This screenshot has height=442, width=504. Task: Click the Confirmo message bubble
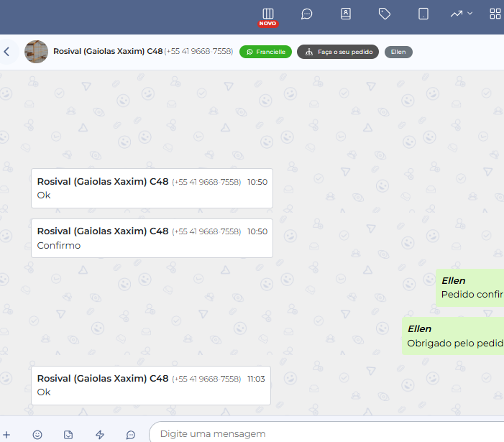pyautogui.click(x=152, y=238)
